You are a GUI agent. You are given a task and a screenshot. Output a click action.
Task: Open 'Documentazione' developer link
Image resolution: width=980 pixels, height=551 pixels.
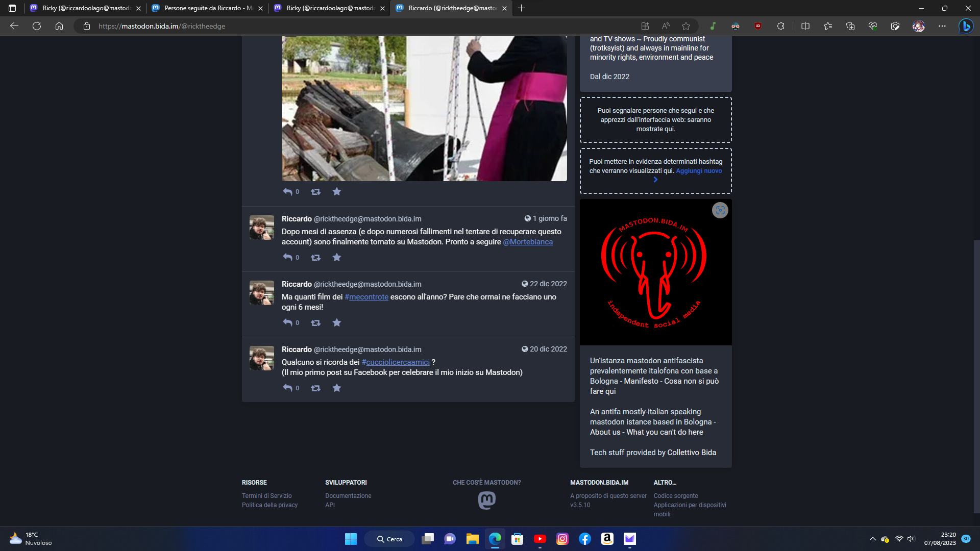(x=348, y=496)
